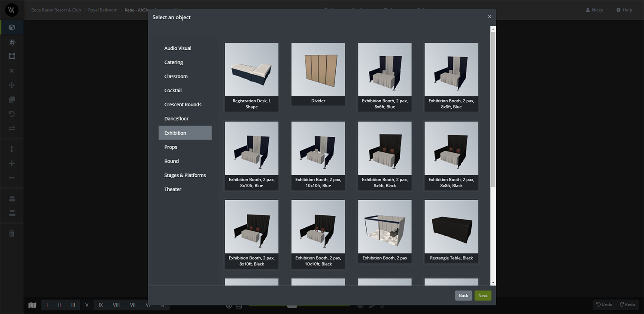
Task: Click Boca Raton Resort & Club breadcrumb
Action: coord(56,10)
